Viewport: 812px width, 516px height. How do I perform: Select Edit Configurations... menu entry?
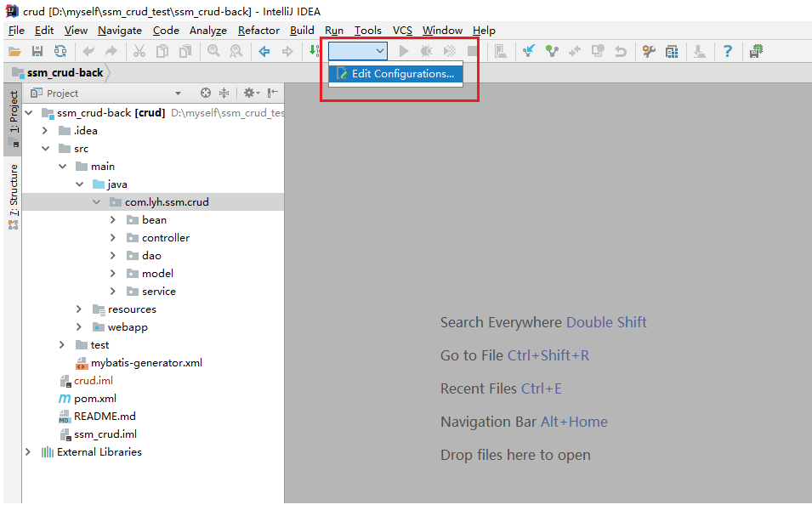pos(395,73)
